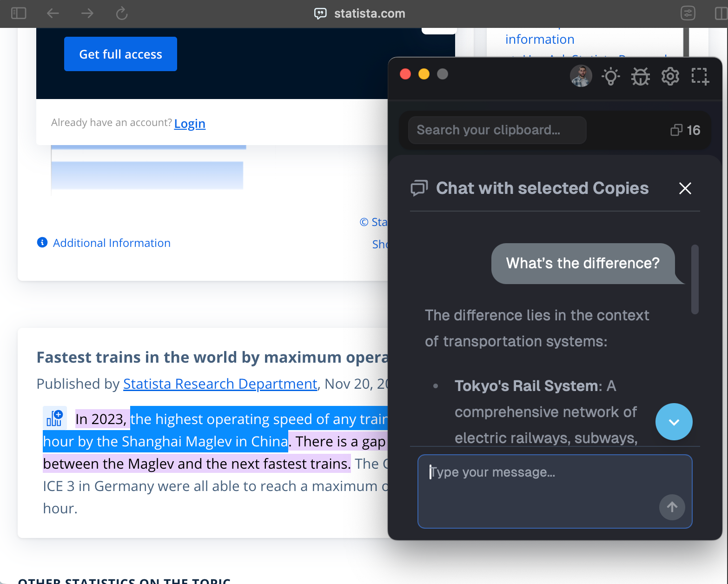Go back using browser back arrow
The height and width of the screenshot is (584, 728).
[x=53, y=13]
